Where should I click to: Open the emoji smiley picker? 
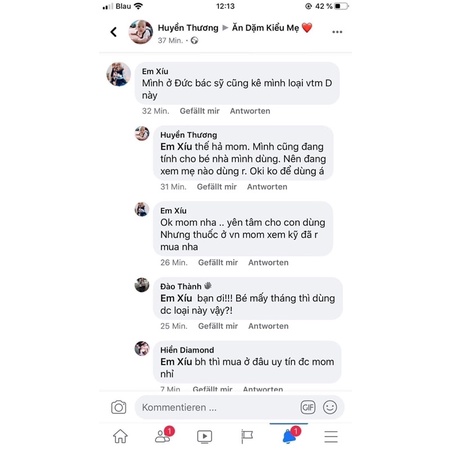point(330,407)
